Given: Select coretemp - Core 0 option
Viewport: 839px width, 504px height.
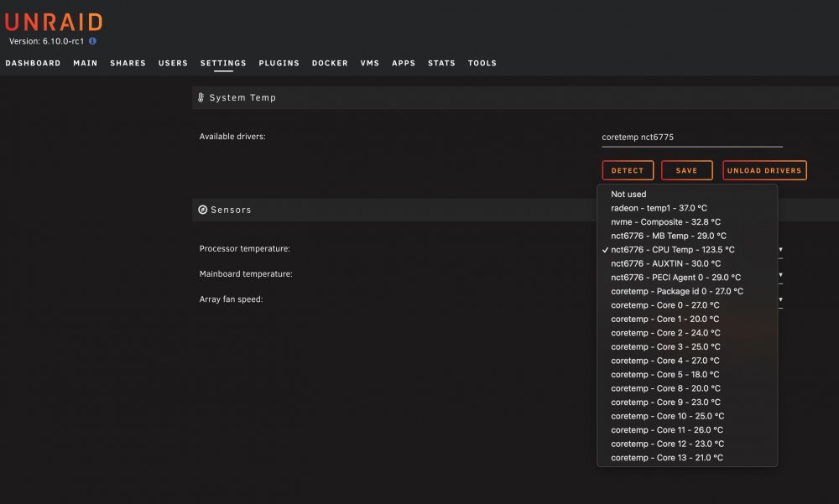Looking at the screenshot, I should click(687, 305).
